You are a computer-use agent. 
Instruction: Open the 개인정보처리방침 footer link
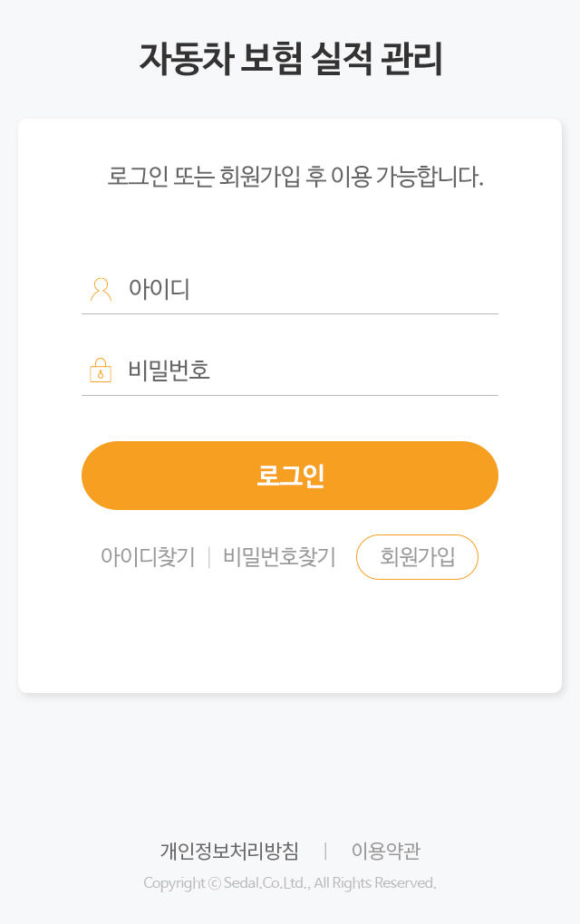[229, 851]
